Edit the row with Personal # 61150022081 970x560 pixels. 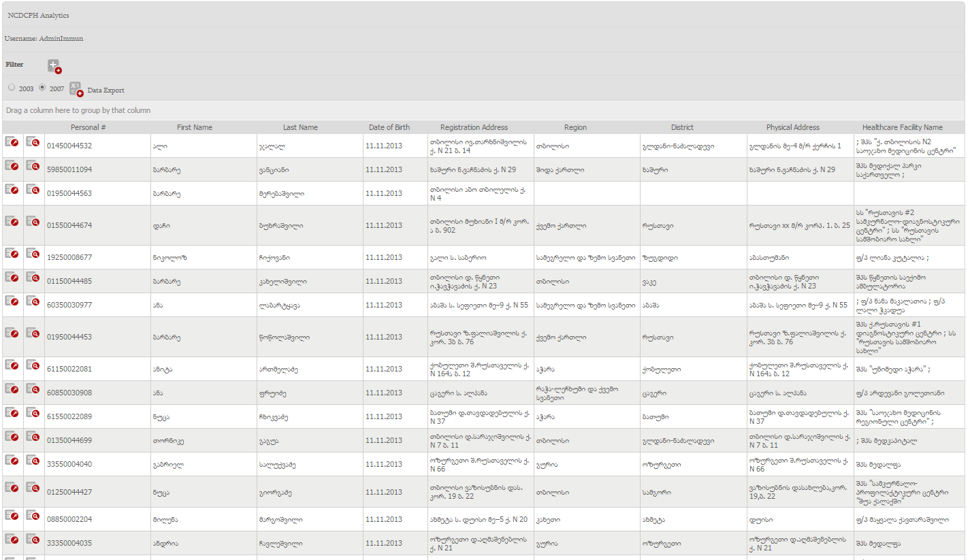(12, 365)
